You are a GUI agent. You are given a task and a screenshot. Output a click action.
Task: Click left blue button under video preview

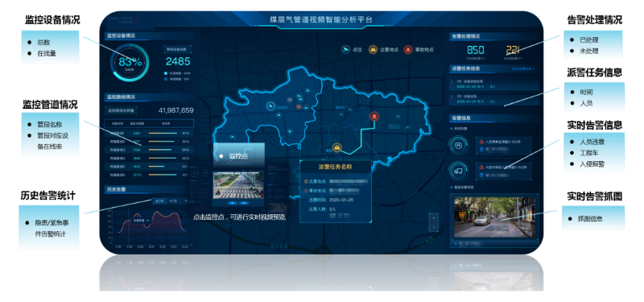point(233,203)
